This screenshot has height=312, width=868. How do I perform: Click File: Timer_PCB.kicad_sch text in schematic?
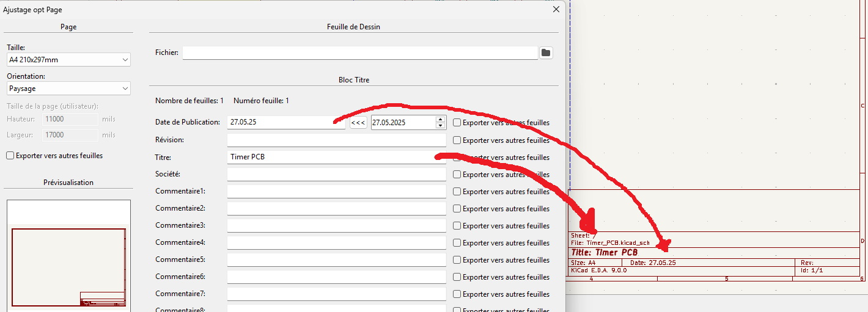coord(610,242)
